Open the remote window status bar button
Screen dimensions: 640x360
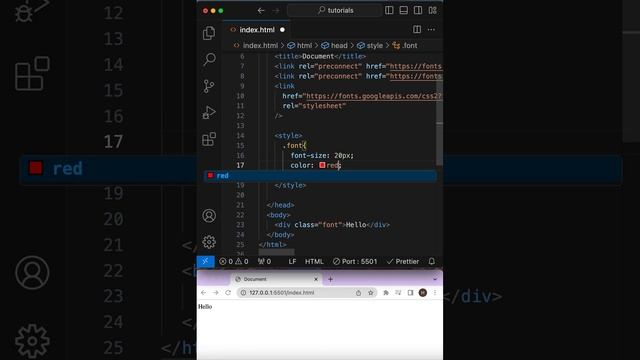[206, 262]
